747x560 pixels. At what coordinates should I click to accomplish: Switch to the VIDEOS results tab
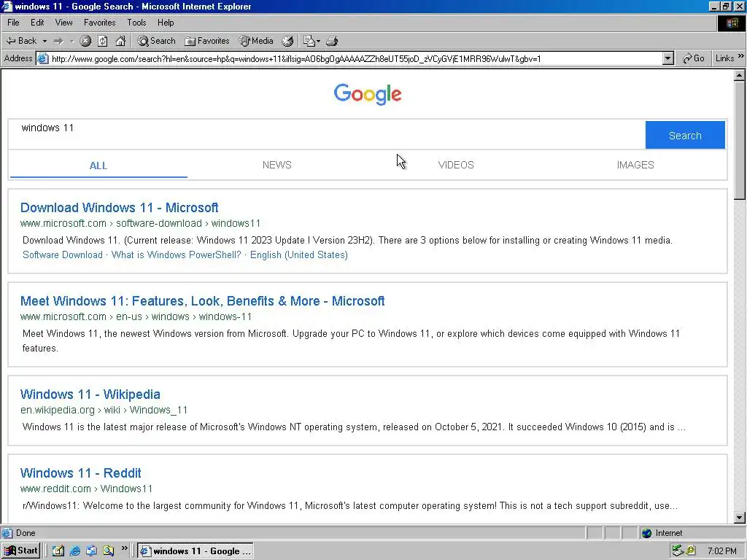coord(456,166)
